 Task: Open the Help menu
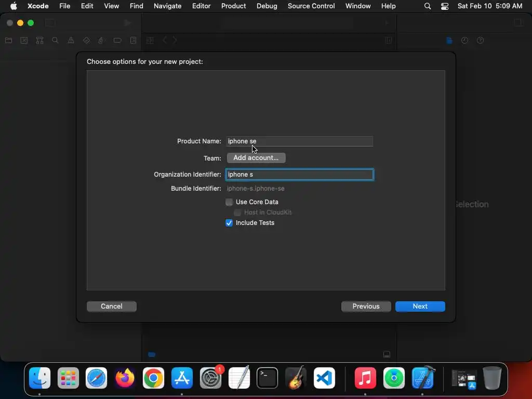[388, 6]
